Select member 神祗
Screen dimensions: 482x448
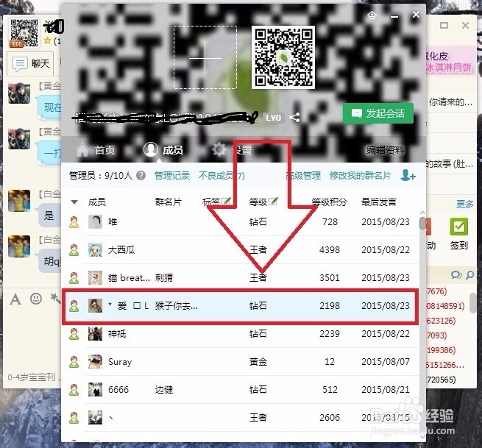click(117, 334)
